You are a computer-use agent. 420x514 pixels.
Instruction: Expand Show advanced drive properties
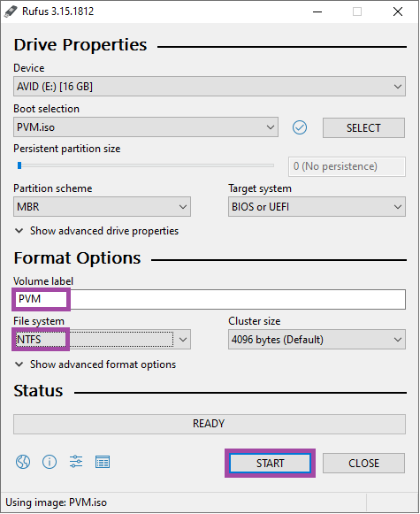click(97, 231)
